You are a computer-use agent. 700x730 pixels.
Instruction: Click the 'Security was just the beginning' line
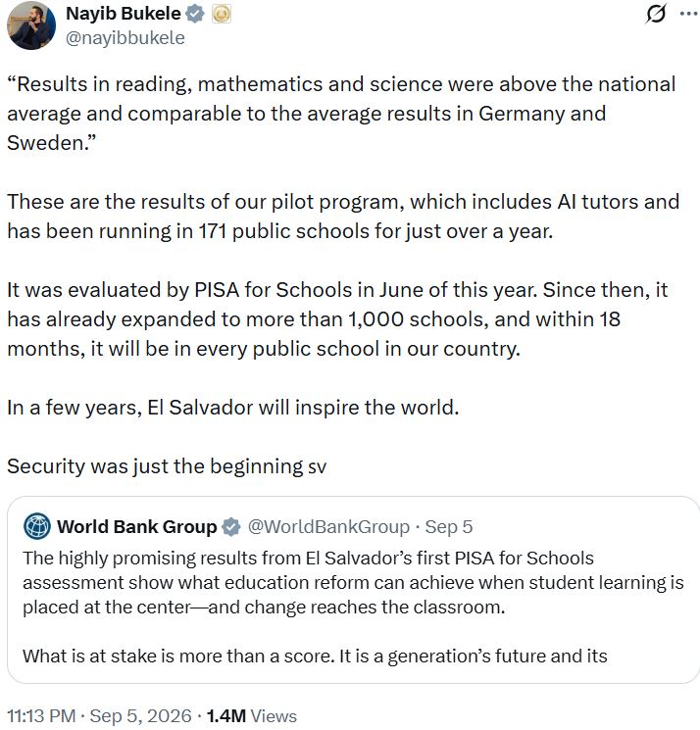pyautogui.click(x=167, y=466)
